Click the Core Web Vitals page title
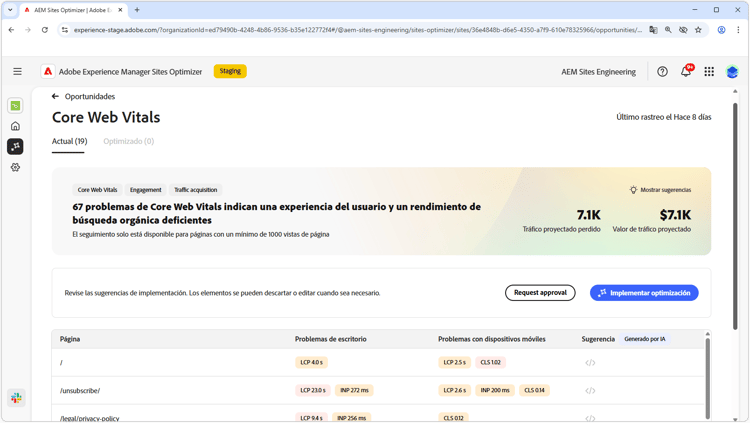The height and width of the screenshot is (423, 750). (106, 117)
